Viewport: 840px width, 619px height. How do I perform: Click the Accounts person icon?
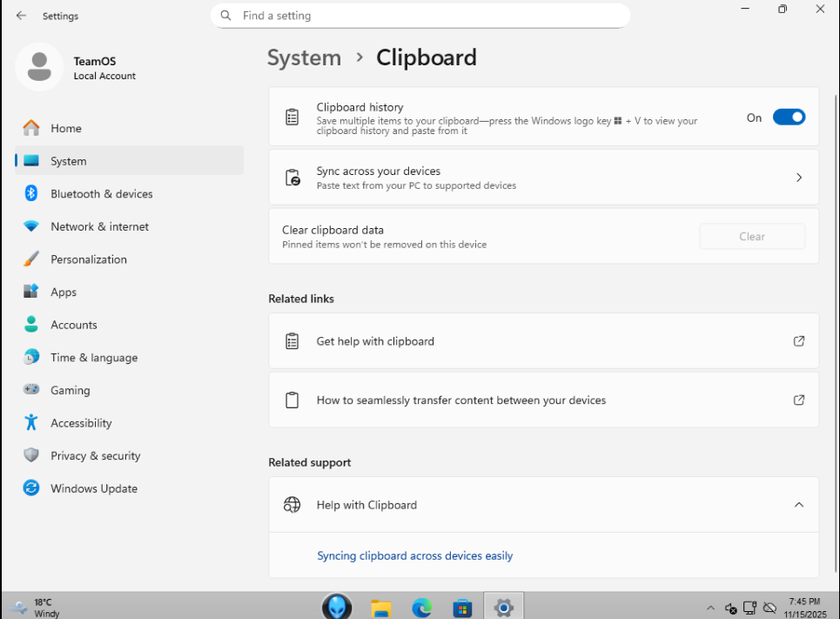(x=31, y=324)
